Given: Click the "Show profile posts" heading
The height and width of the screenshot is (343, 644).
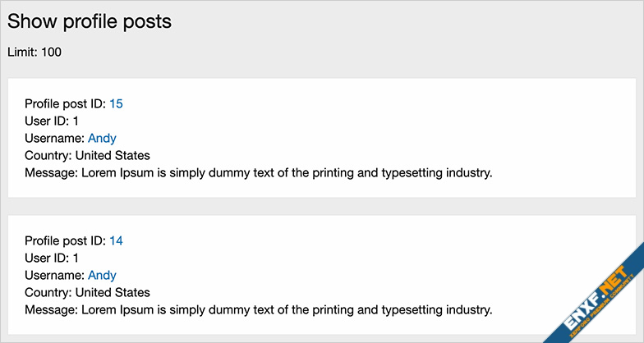Looking at the screenshot, I should pyautogui.click(x=90, y=22).
